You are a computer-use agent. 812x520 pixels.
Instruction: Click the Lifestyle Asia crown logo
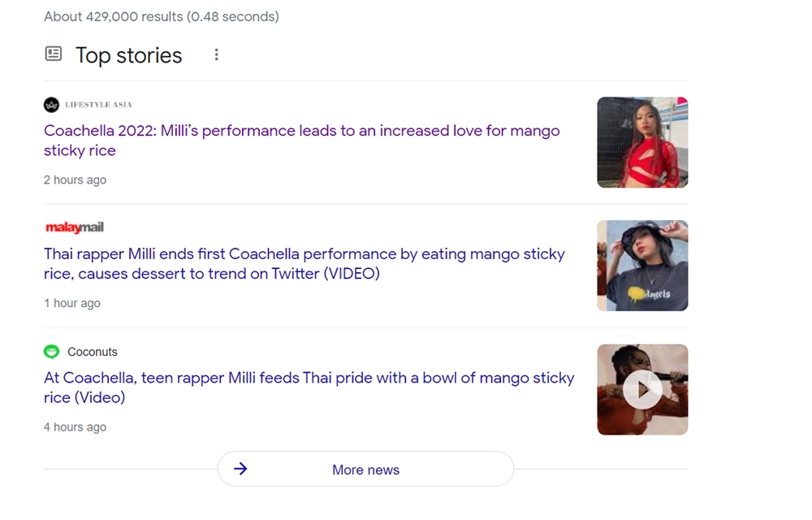pyautogui.click(x=52, y=105)
